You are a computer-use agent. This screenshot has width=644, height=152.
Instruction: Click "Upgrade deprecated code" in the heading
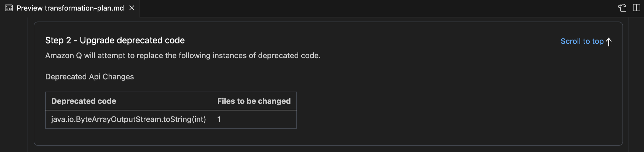click(132, 40)
